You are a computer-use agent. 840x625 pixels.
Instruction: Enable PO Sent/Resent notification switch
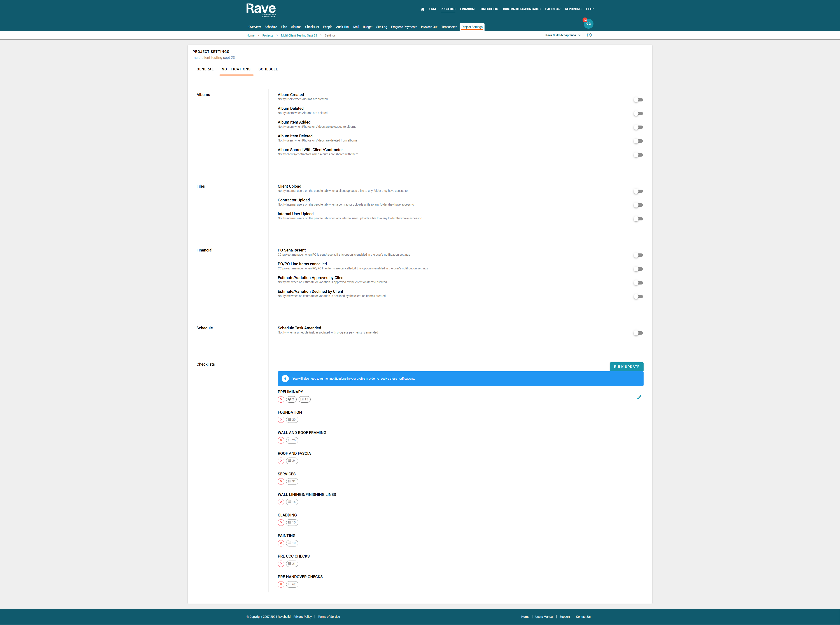pos(638,255)
